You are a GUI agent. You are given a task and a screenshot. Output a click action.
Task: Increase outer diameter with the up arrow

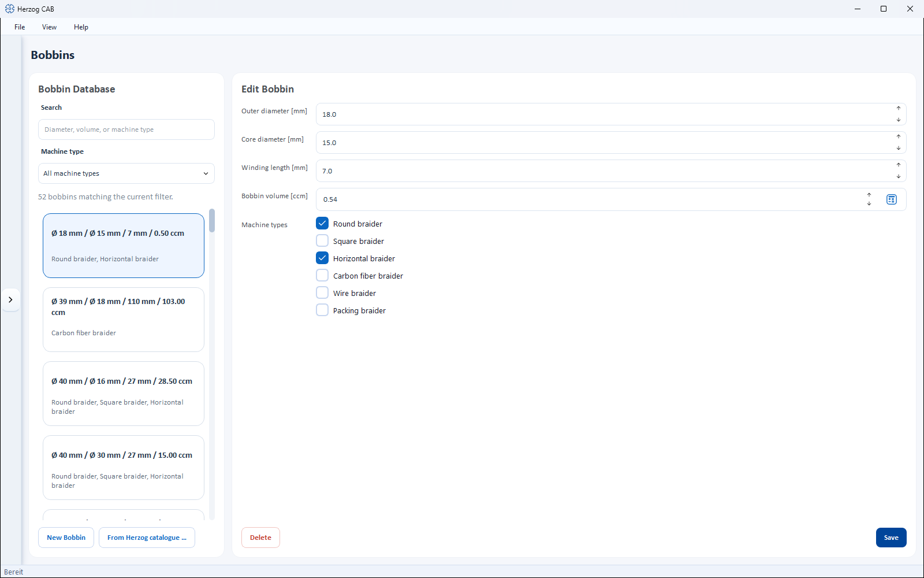[899, 108]
